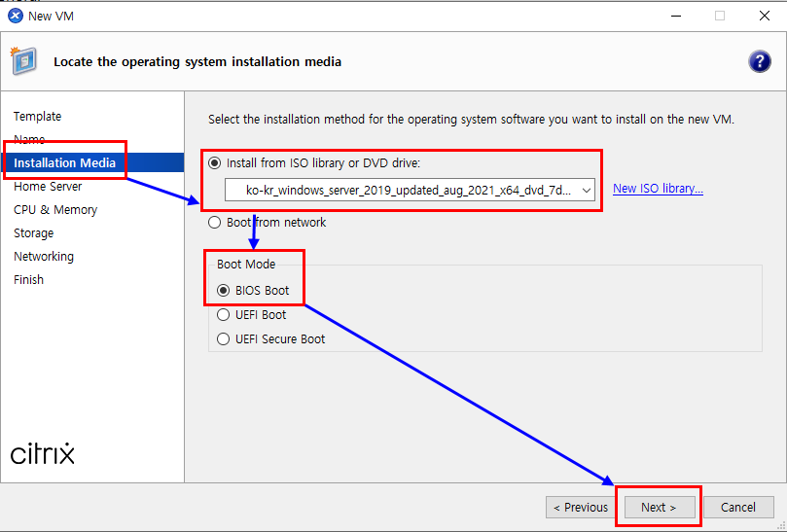
Task: Click the Next button
Action: (659, 508)
